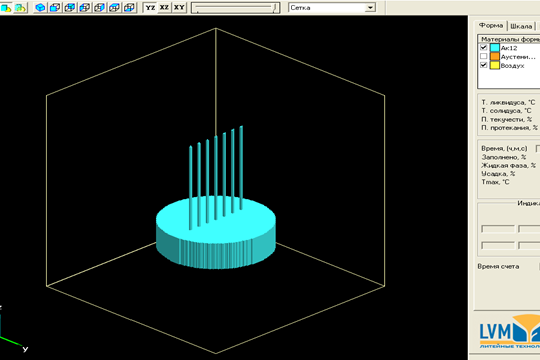
Task: Open the Форма tab
Action: 491,25
